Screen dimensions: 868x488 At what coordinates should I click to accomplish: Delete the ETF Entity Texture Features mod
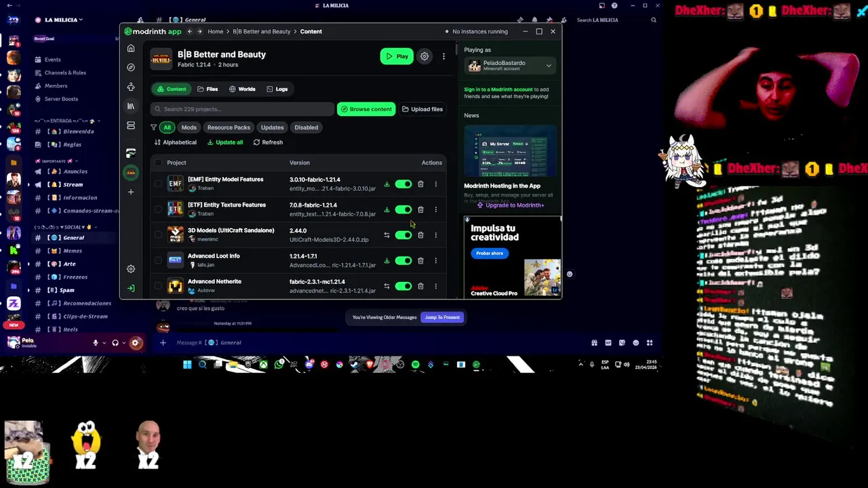pos(420,209)
